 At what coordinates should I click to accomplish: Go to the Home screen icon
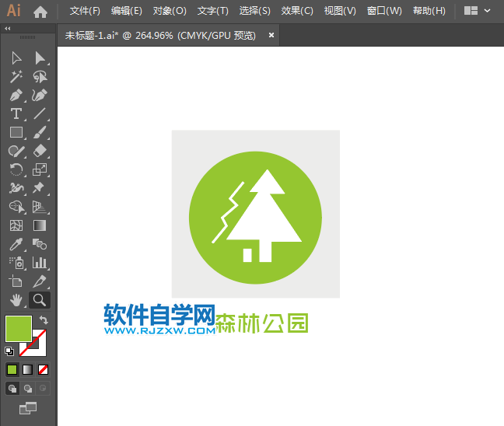40,12
